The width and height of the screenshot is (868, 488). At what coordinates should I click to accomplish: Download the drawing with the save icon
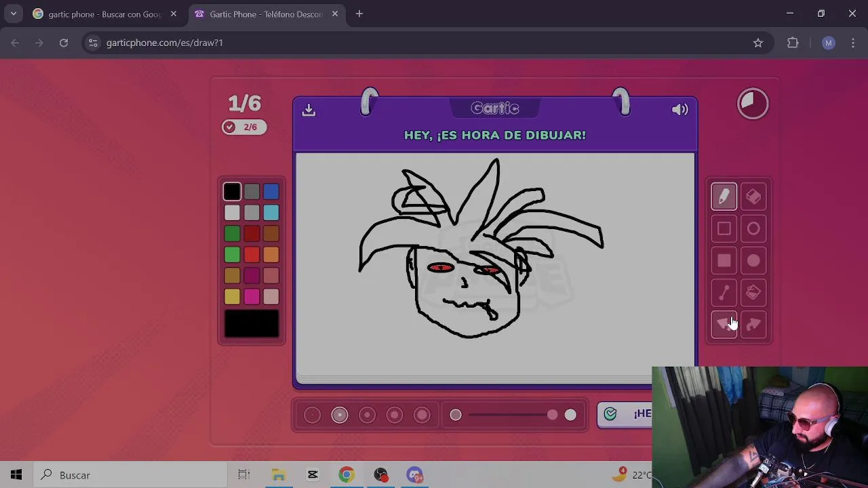309,109
